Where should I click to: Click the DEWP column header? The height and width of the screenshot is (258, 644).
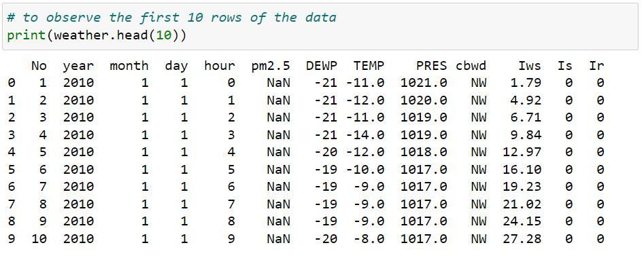point(321,66)
